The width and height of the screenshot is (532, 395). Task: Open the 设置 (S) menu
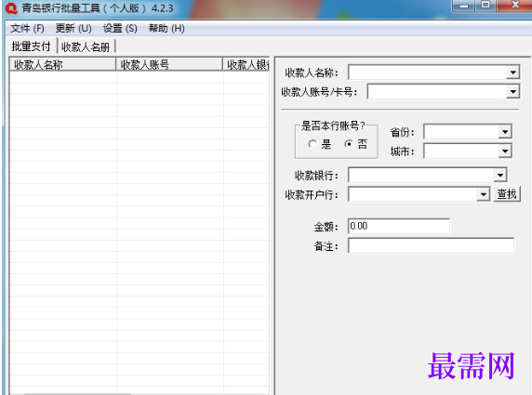click(120, 29)
